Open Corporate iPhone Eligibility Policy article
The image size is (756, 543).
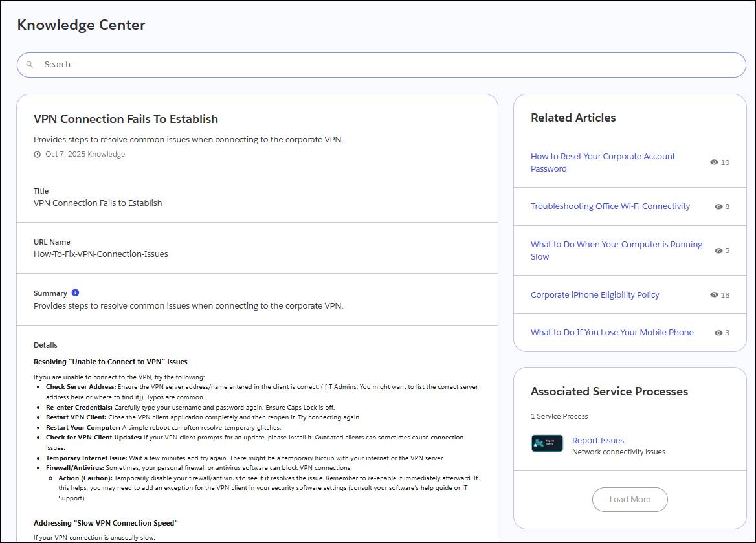point(594,294)
